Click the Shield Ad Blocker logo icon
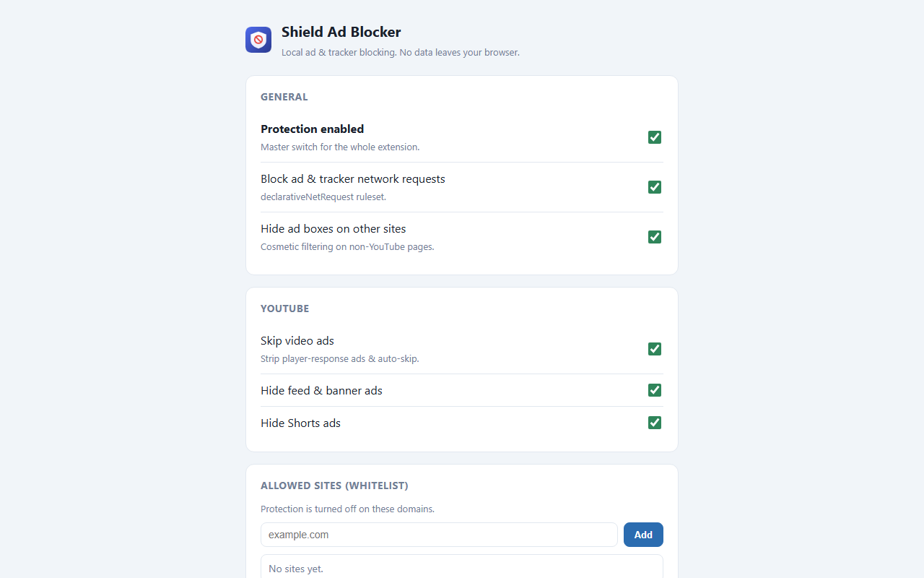Screen dimensions: 924x578 pyautogui.click(x=258, y=40)
